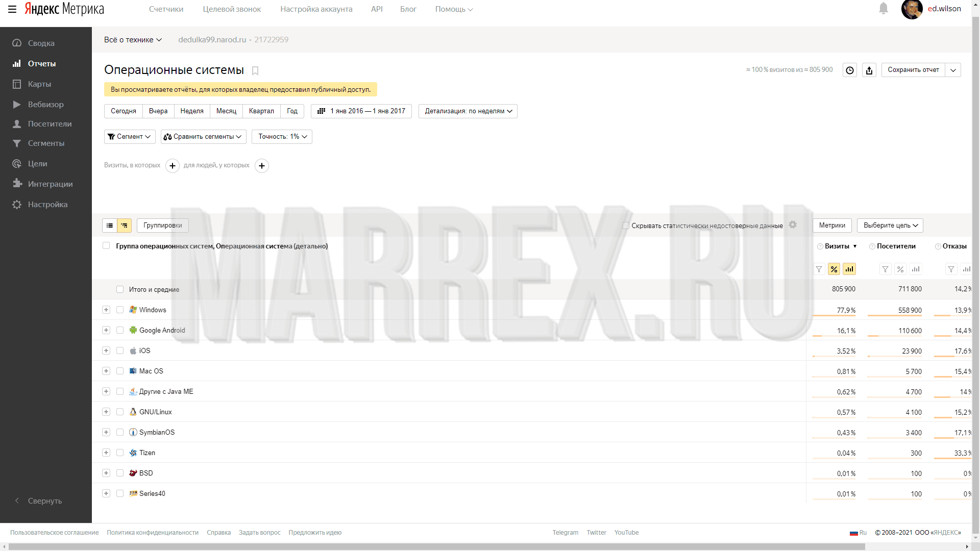Open the Выберите цель dropdown
Image resolution: width=980 pixels, height=551 pixels.
890,226
